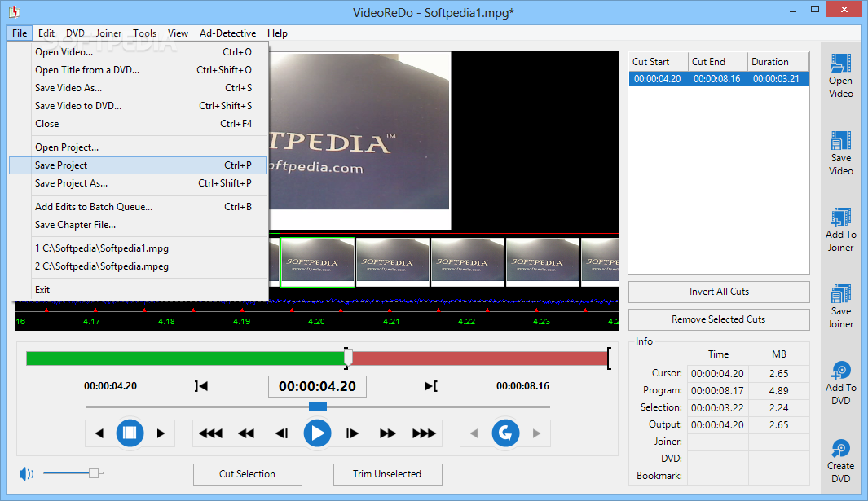Step back one frame
The width and height of the screenshot is (868, 501).
pos(282,433)
